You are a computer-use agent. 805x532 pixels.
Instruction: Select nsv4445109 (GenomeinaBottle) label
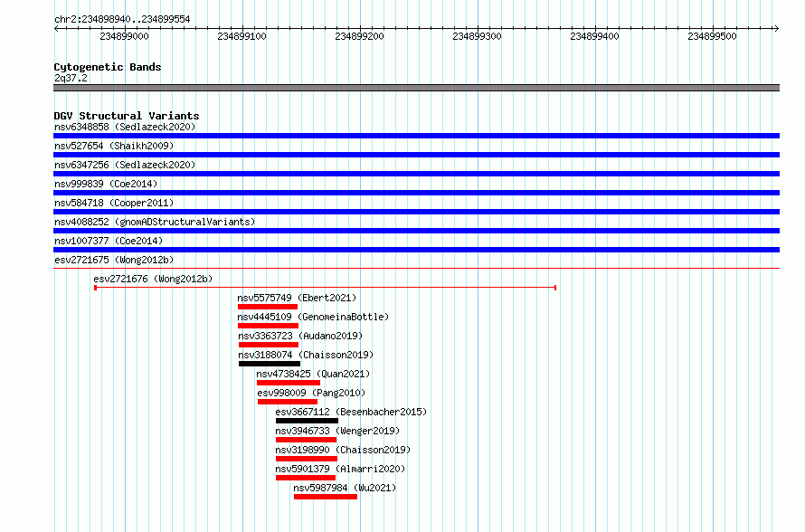point(313,317)
